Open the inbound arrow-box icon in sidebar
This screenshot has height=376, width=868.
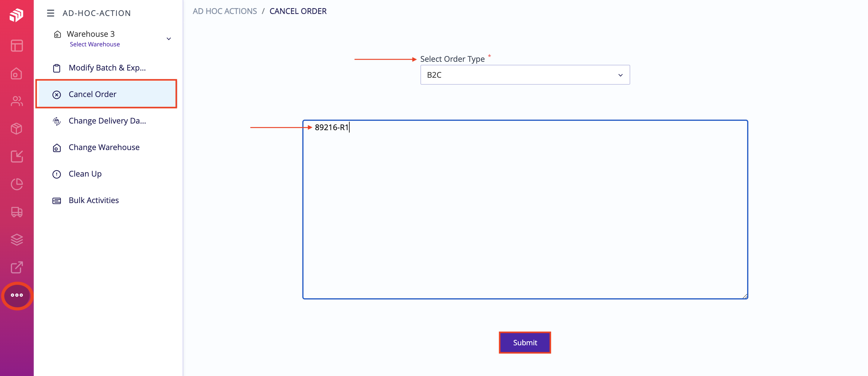17,156
